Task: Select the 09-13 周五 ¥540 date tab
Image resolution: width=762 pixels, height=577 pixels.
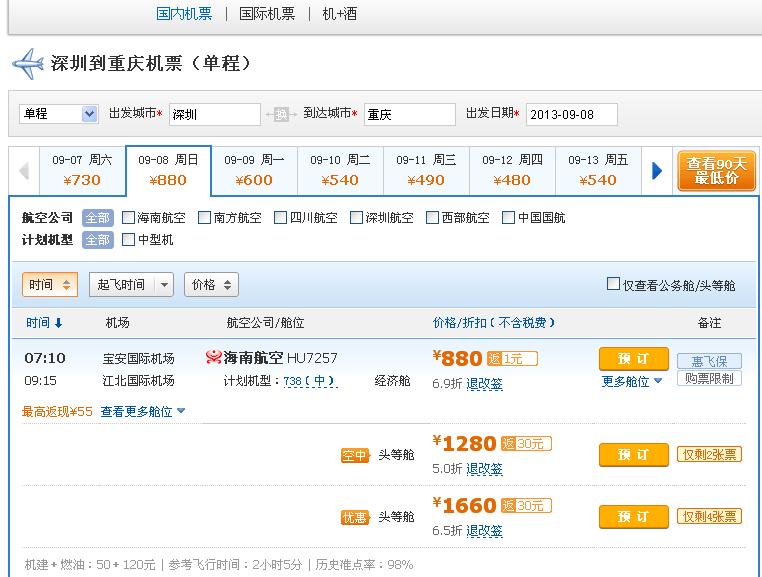Action: [x=598, y=171]
